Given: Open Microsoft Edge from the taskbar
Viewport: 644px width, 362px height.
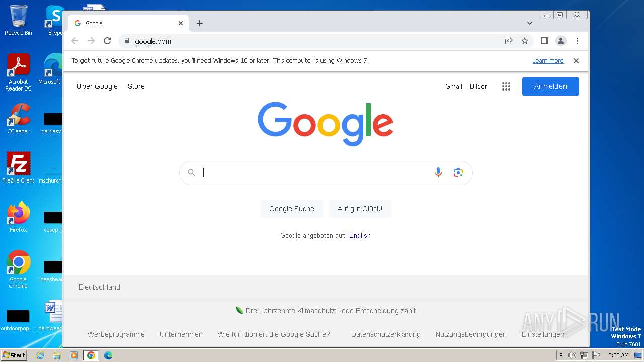Looking at the screenshot, I should (x=108, y=355).
